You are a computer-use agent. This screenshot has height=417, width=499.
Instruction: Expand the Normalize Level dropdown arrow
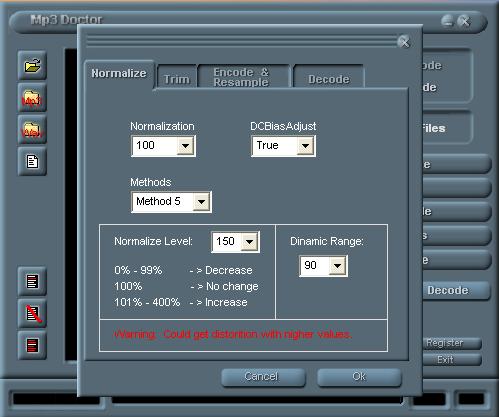click(250, 242)
